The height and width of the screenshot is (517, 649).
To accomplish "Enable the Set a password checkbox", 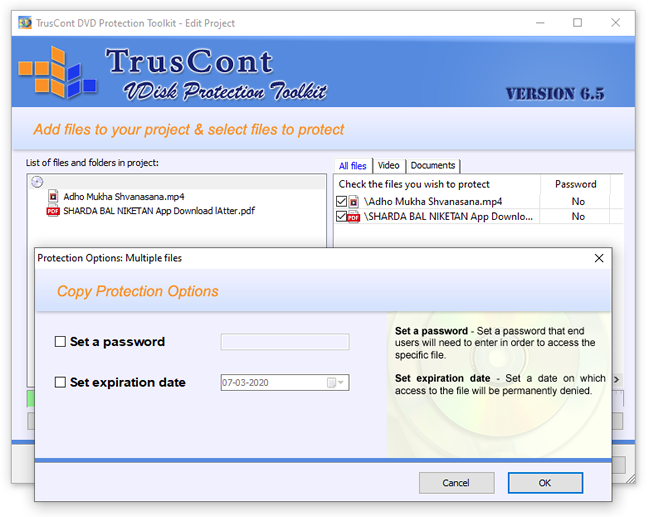I will point(60,341).
